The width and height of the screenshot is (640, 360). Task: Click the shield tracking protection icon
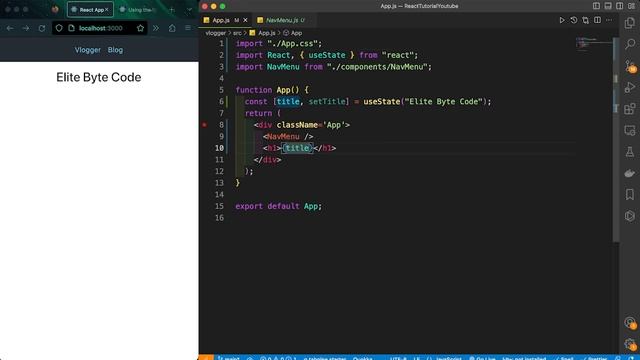pos(59,28)
